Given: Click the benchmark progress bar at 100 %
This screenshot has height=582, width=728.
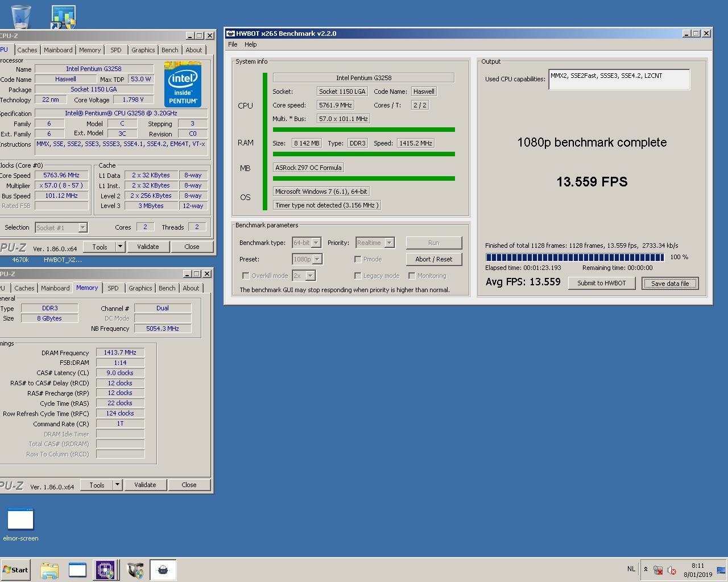Looking at the screenshot, I should point(575,257).
